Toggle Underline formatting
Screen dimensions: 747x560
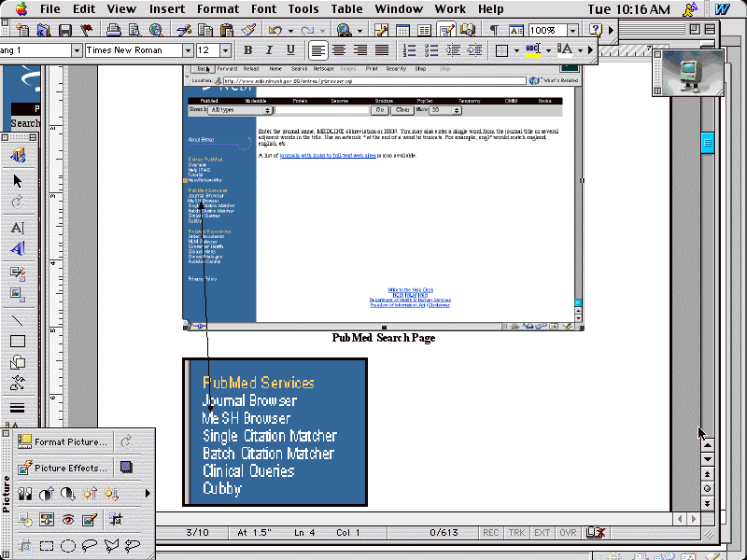pos(290,50)
